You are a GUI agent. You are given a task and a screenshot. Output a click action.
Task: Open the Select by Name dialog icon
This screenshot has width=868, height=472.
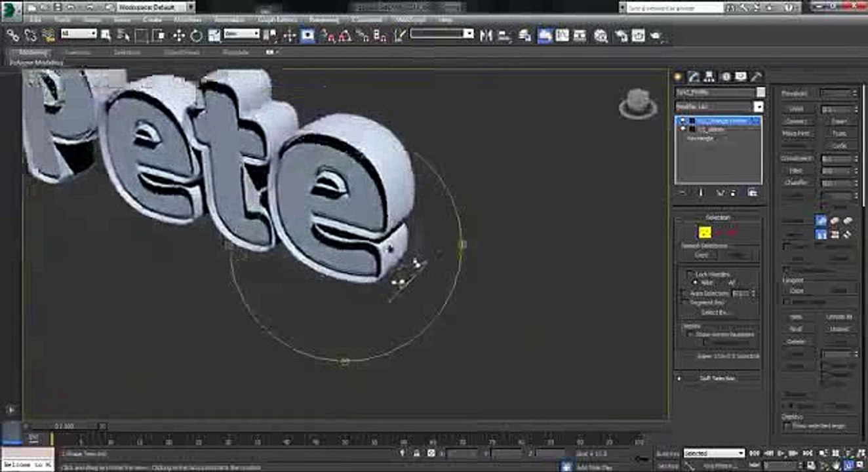point(123,35)
